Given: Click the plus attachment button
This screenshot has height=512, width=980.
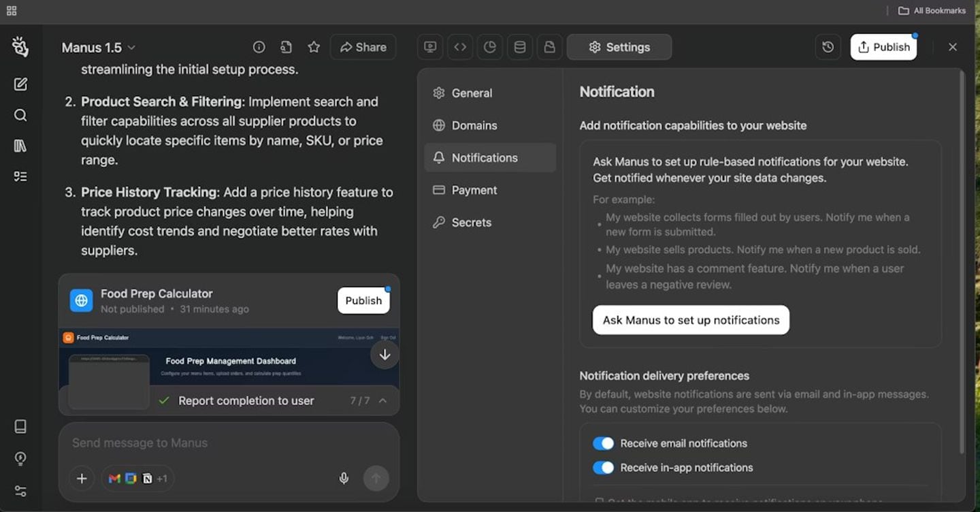Looking at the screenshot, I should coord(82,479).
